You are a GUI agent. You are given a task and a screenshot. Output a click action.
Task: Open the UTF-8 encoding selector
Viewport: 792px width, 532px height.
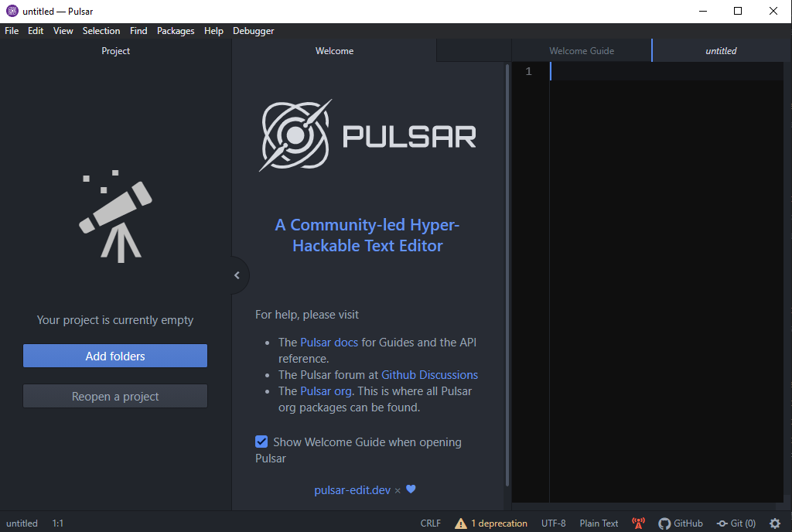click(x=554, y=523)
